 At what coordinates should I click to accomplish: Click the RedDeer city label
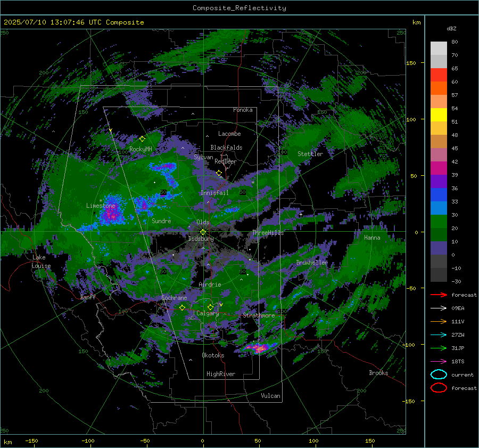coord(226,161)
